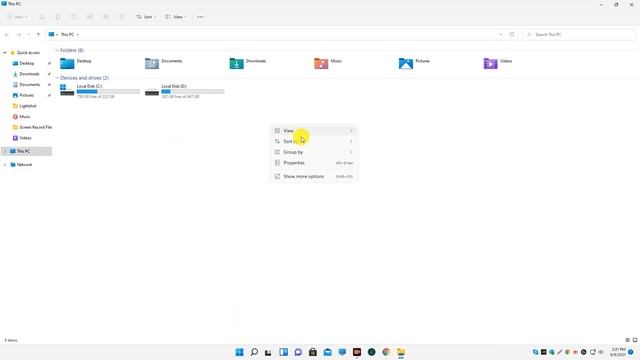Open the Desktop folder icon in Folders
The width and height of the screenshot is (640, 360).
tap(67, 63)
